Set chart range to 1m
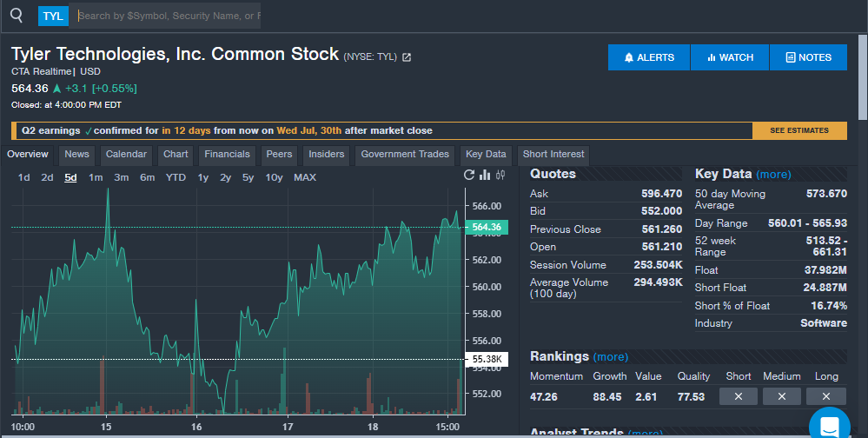The height and width of the screenshot is (438, 868). (96, 178)
